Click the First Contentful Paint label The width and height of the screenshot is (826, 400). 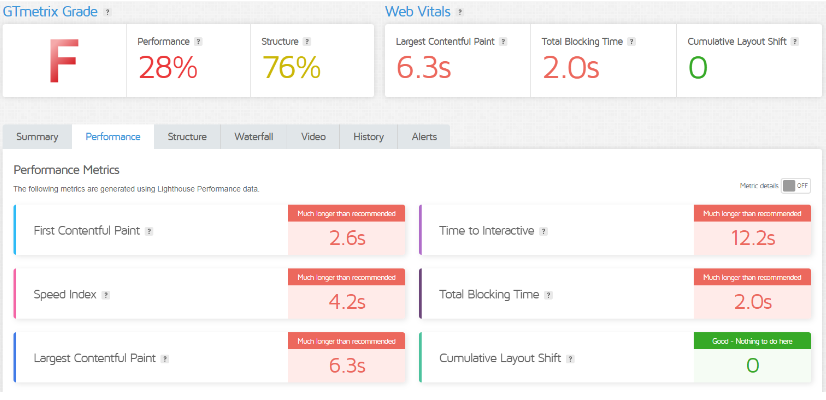[87, 231]
